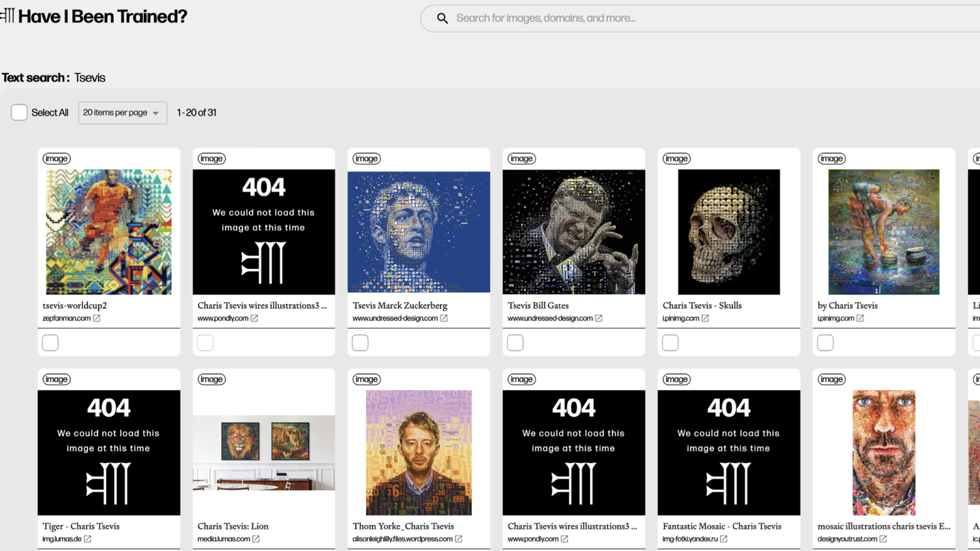Viewport: 980px width, 551px height.
Task: View the 'by Charis Tsevis' colorful artwork thumbnail
Action: [884, 232]
